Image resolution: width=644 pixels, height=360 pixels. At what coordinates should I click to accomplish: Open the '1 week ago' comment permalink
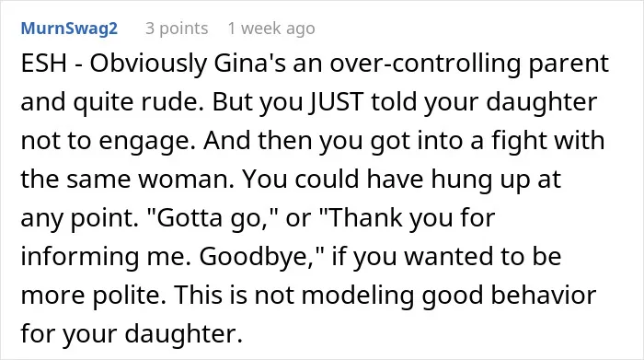click(x=271, y=29)
